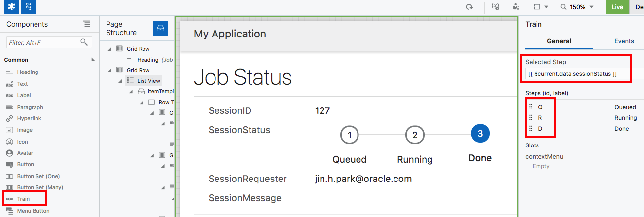
Task: Collapse the List View tree node
Action: click(x=119, y=81)
